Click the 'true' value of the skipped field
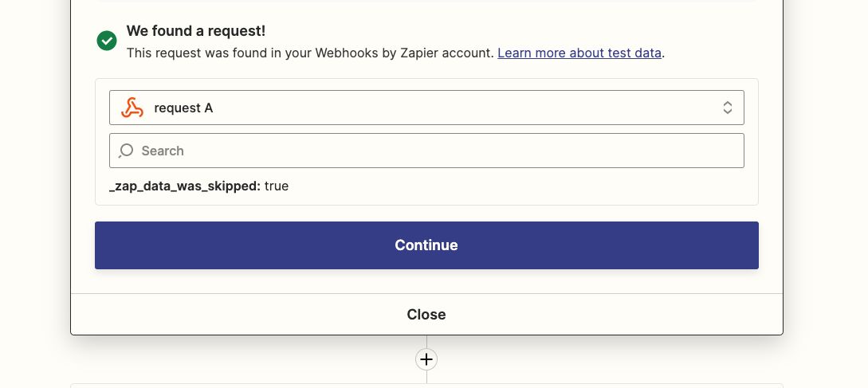Image resolution: width=868 pixels, height=388 pixels. point(277,186)
